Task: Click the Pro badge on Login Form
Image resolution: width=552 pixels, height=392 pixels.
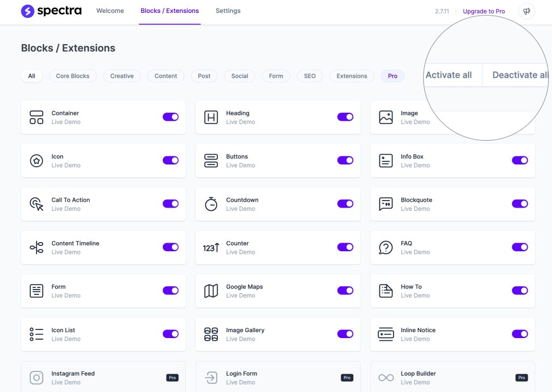Action: point(347,378)
